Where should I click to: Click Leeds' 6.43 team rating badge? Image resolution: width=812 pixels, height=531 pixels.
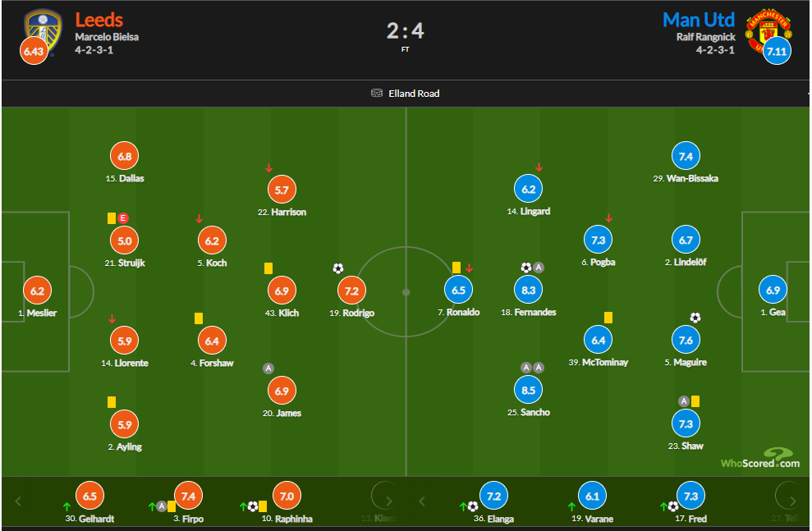[x=34, y=51]
